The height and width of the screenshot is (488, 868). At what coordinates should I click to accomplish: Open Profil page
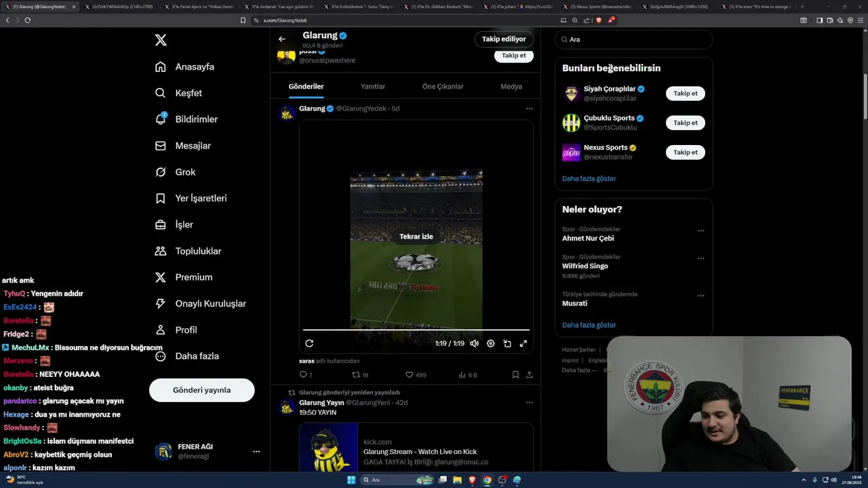coord(176,330)
